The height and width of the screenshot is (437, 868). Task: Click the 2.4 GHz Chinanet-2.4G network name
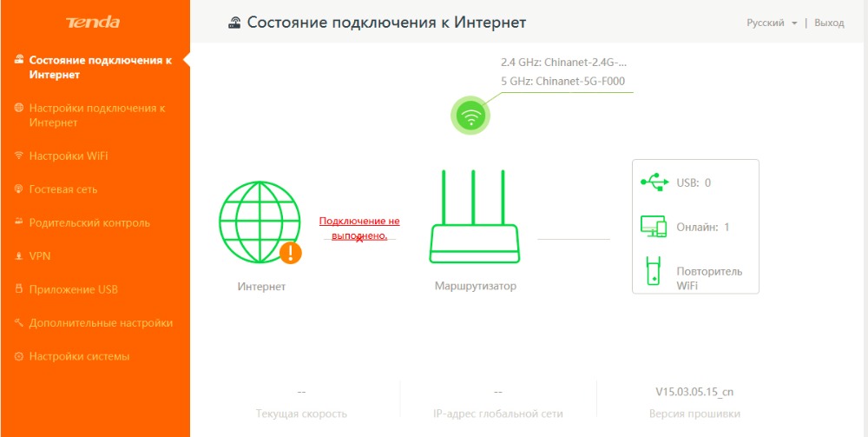point(563,62)
